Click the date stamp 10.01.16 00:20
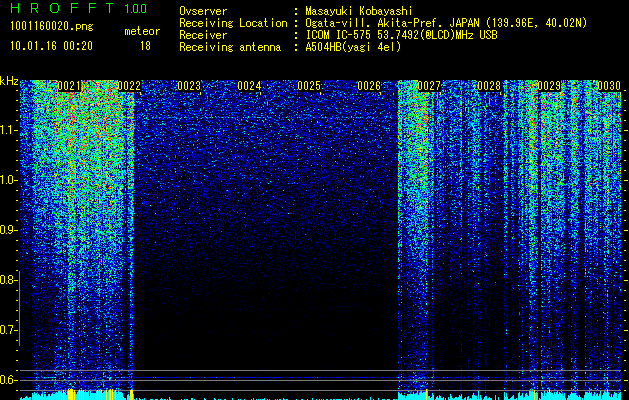This screenshot has height=400, width=629. click(x=51, y=46)
